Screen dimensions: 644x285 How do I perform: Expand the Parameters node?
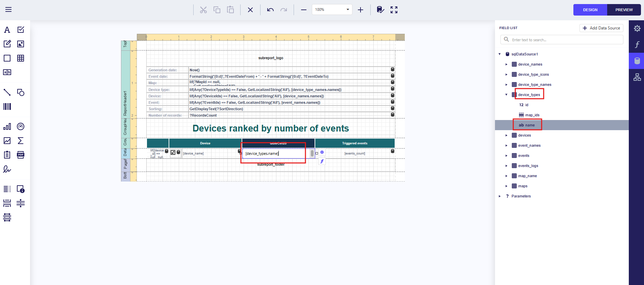coord(500,196)
